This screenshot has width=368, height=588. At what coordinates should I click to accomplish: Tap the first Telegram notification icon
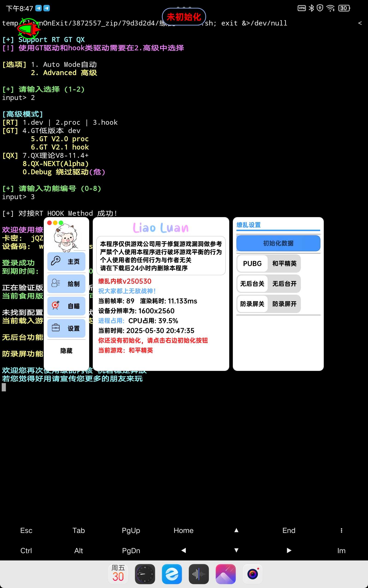pyautogui.click(x=38, y=8)
